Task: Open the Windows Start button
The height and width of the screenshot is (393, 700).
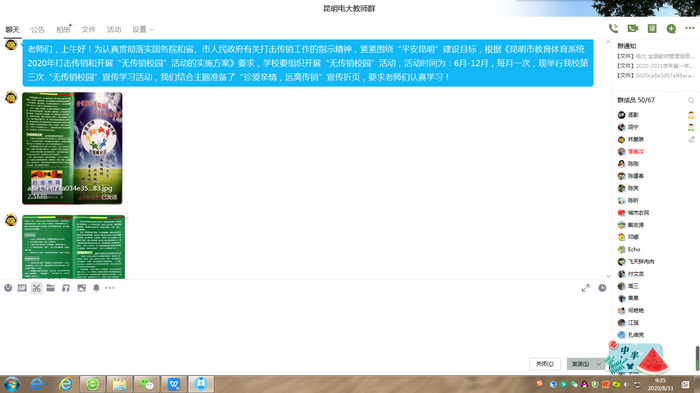Action: tap(12, 384)
